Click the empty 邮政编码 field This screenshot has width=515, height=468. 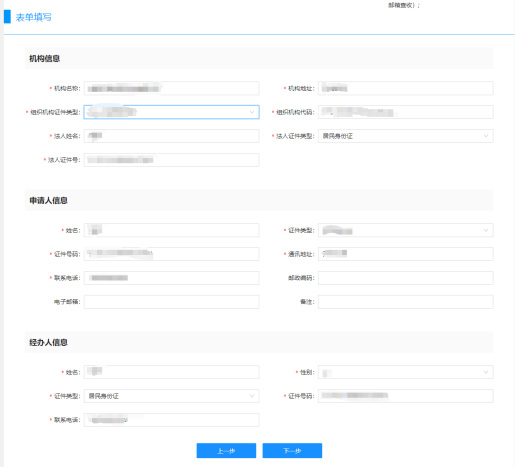[405, 278]
